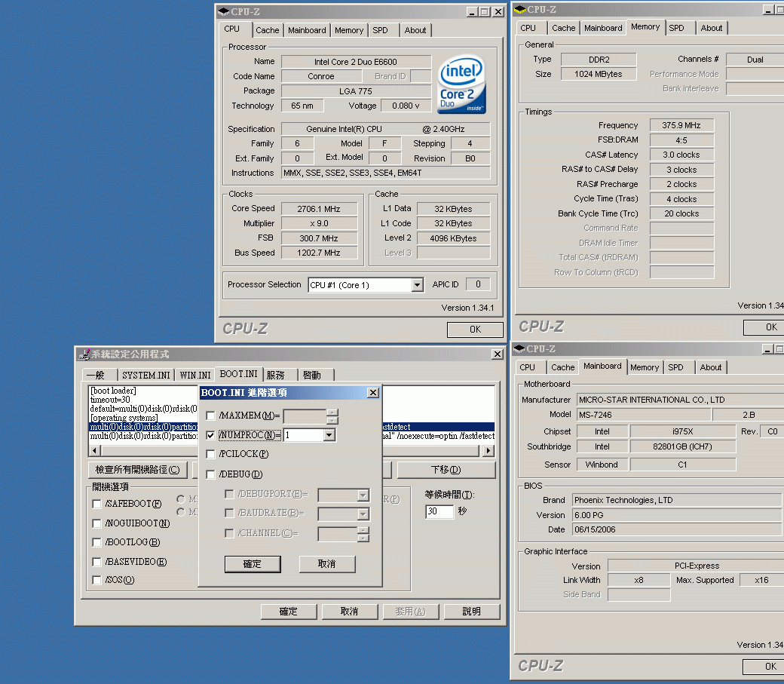Open the Processor Selection dropdown
784x684 pixels.
(x=418, y=285)
